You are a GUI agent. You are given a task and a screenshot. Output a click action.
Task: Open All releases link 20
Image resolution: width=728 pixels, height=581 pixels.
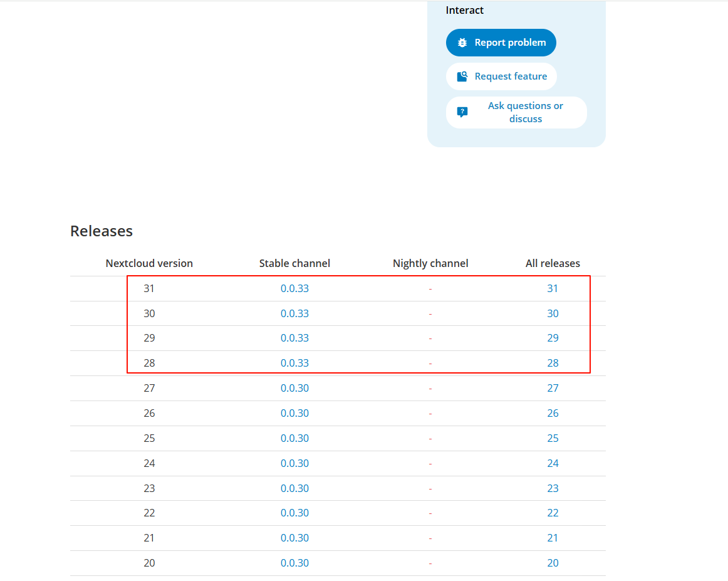coord(553,563)
